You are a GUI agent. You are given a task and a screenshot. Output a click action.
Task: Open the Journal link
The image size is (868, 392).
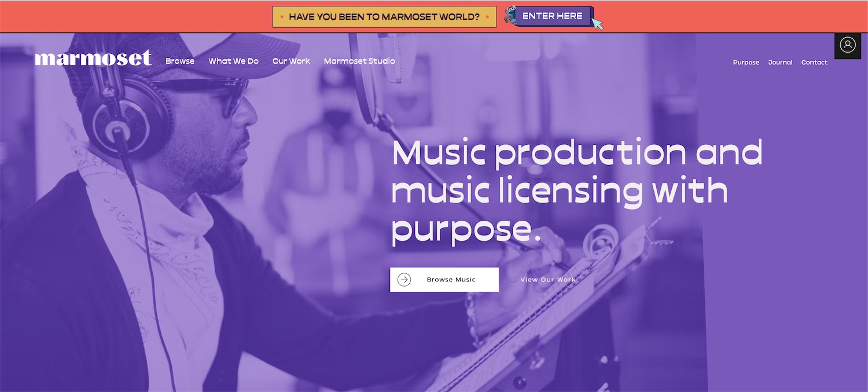coord(780,63)
